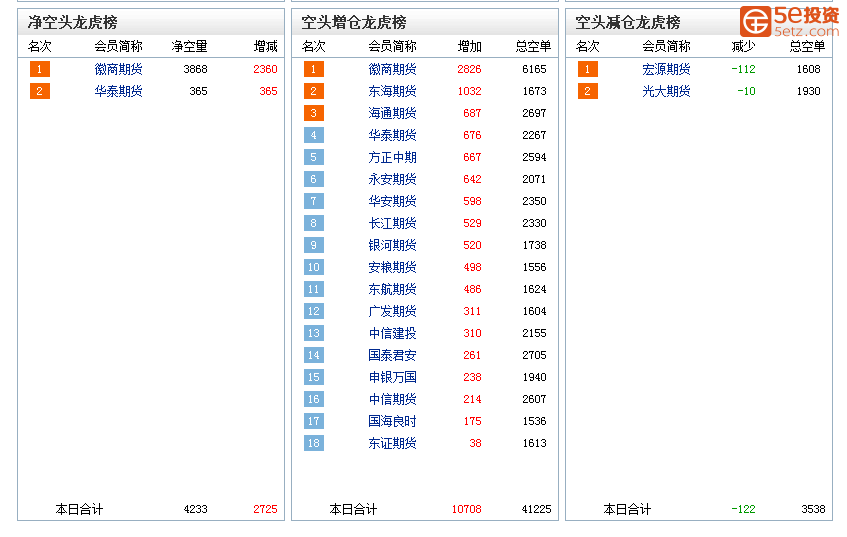Click the 净空量 column header
This screenshot has height=537, width=847.
189,46
